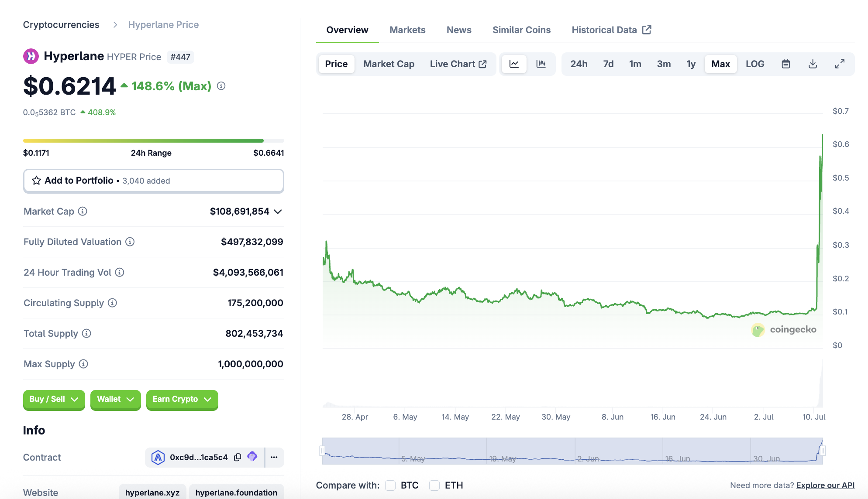This screenshot has height=499, width=868.
Task: Switch to candlestick chart icon
Action: [x=541, y=64]
